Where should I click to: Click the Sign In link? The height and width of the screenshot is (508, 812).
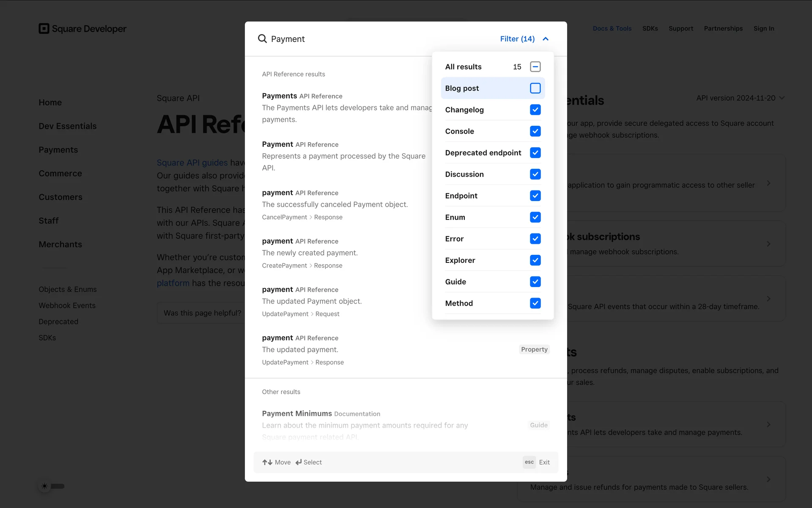(x=763, y=28)
